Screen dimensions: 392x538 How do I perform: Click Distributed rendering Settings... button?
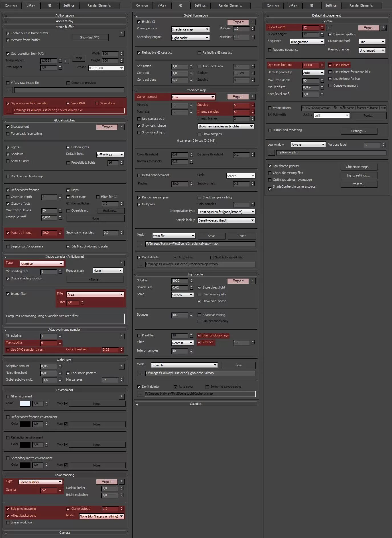[x=359, y=131]
